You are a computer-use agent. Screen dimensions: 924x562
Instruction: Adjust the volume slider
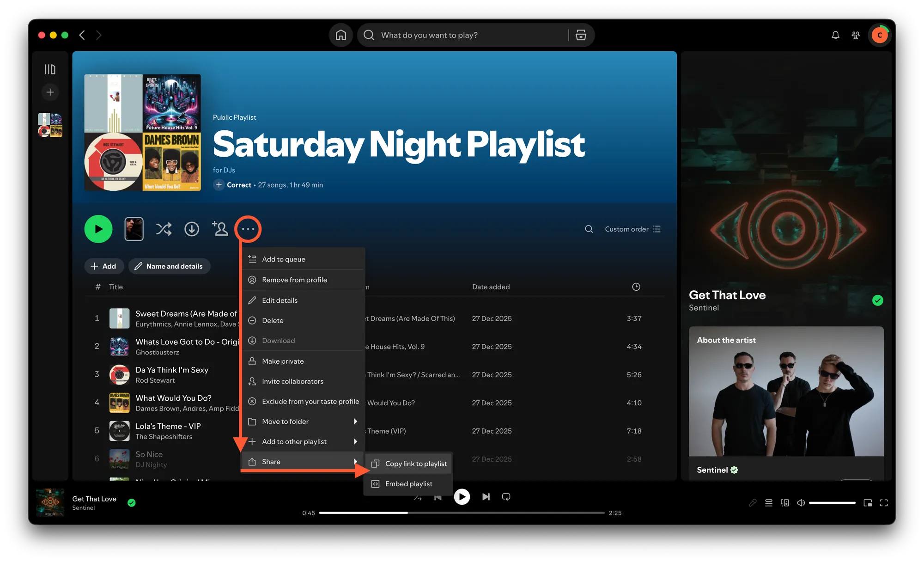[832, 503]
